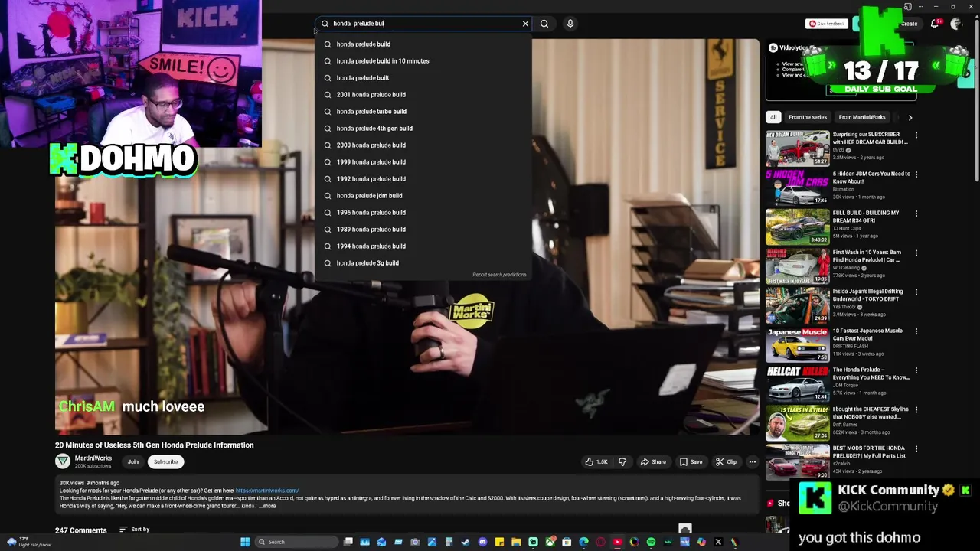The image size is (980, 551).
Task: Select suggestion 'honda prelude build'
Action: (x=423, y=44)
